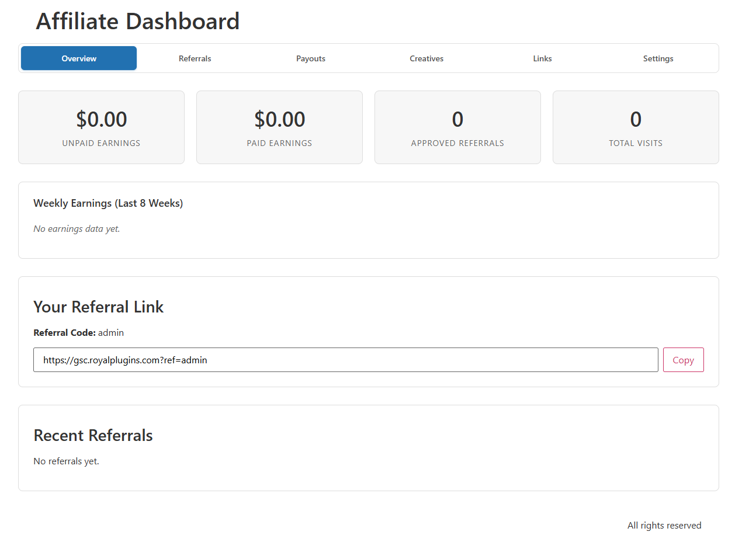Image resolution: width=756 pixels, height=549 pixels.
Task: Click the 'No earnings data yet' message
Action: click(77, 228)
